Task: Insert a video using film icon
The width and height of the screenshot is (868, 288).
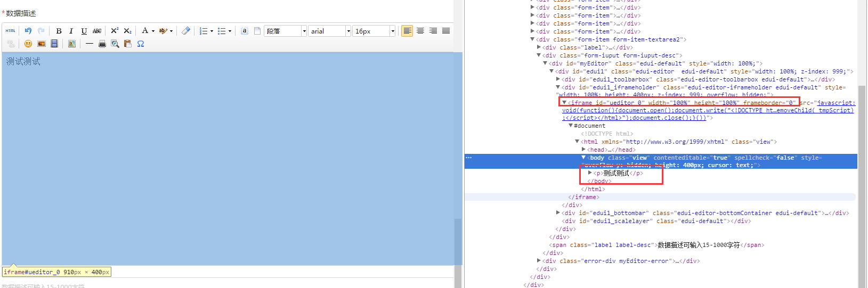Action: click(x=54, y=44)
